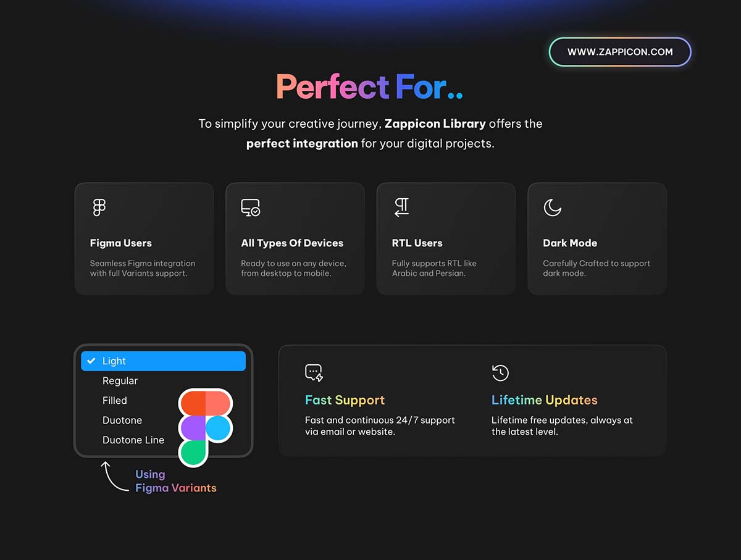741x560 pixels.
Task: Click the crescent moon Dark Mode icon
Action: pyautogui.click(x=552, y=207)
